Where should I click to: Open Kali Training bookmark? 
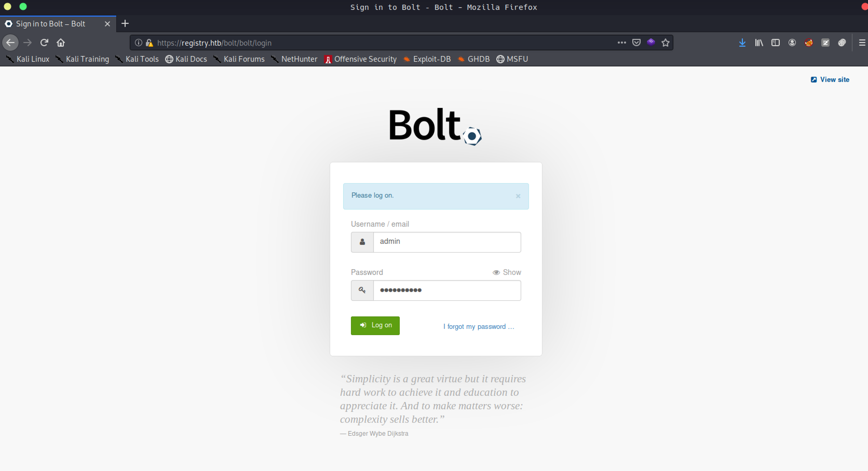coord(83,59)
